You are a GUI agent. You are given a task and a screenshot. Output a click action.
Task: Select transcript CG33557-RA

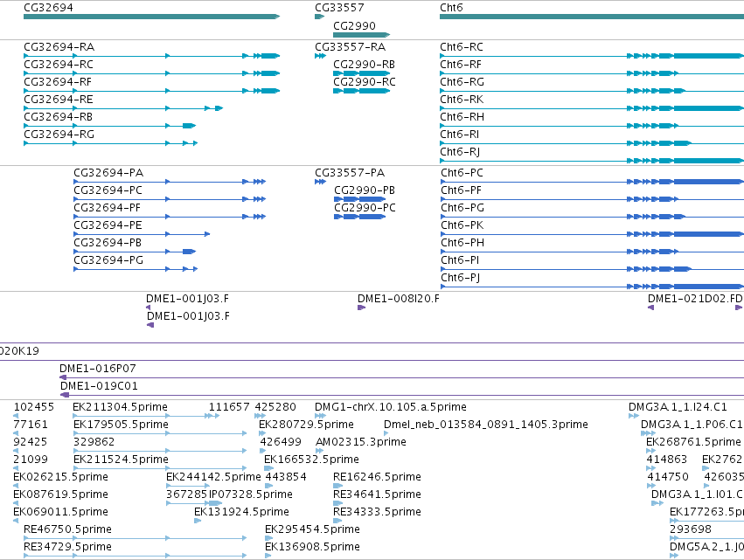pyautogui.click(x=320, y=56)
